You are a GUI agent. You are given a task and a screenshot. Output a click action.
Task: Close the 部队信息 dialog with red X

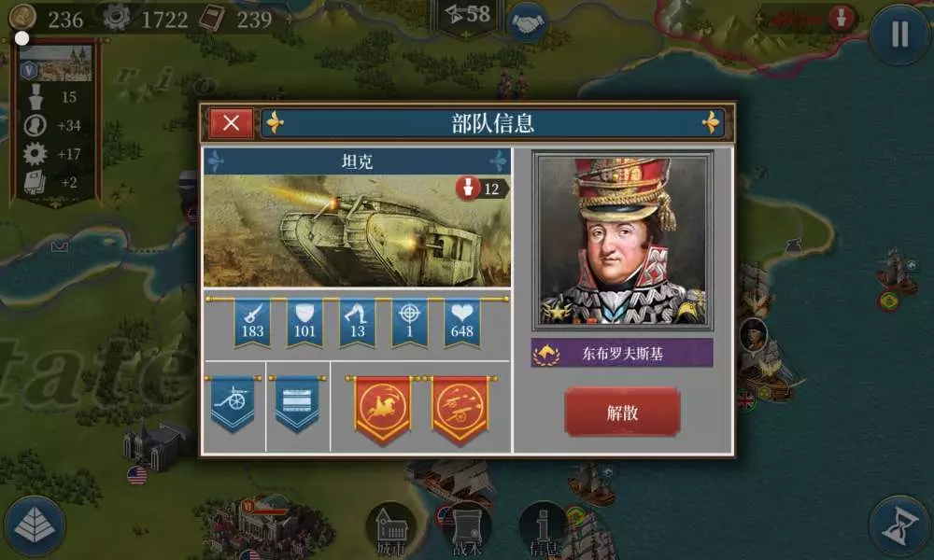pyautogui.click(x=231, y=123)
